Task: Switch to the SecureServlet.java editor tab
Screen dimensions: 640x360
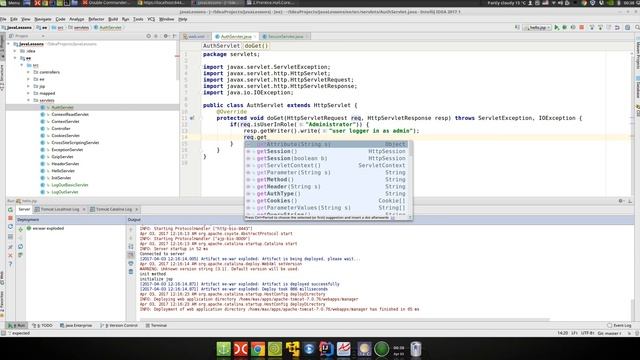Action: point(285,37)
